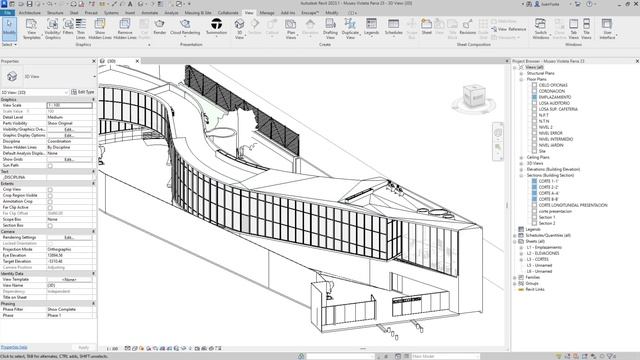This screenshot has width=640, height=360.
Task: Click the Edit Type button
Action: coord(83,92)
